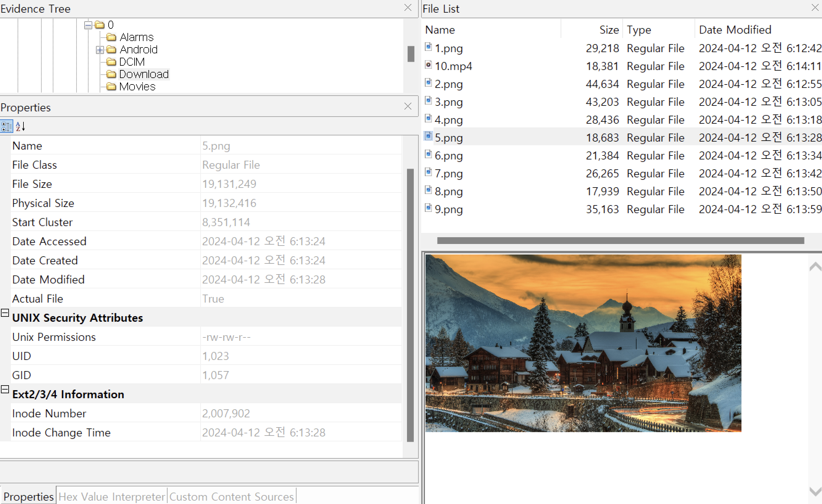Expand the Android folder node

[x=100, y=50]
